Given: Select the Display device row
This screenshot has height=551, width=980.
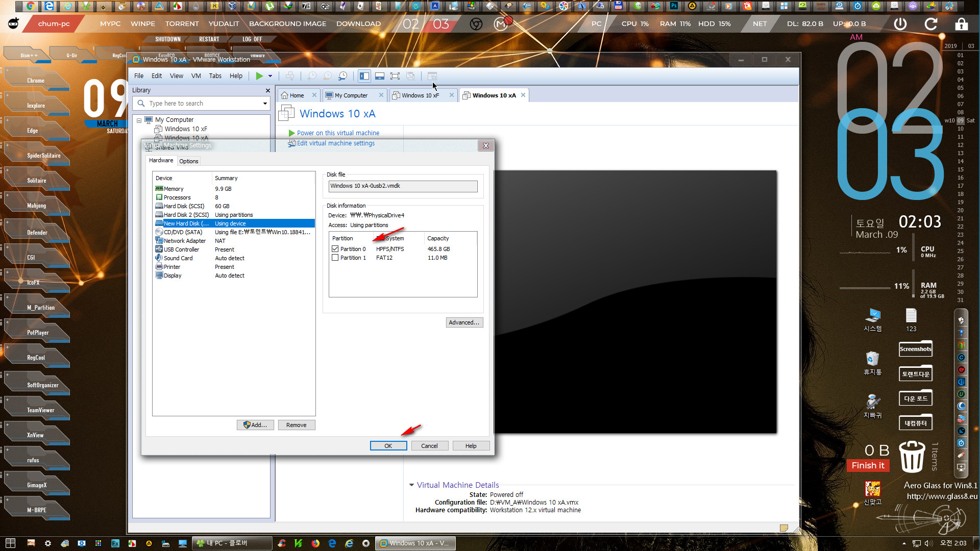Looking at the screenshot, I should tap(234, 275).
